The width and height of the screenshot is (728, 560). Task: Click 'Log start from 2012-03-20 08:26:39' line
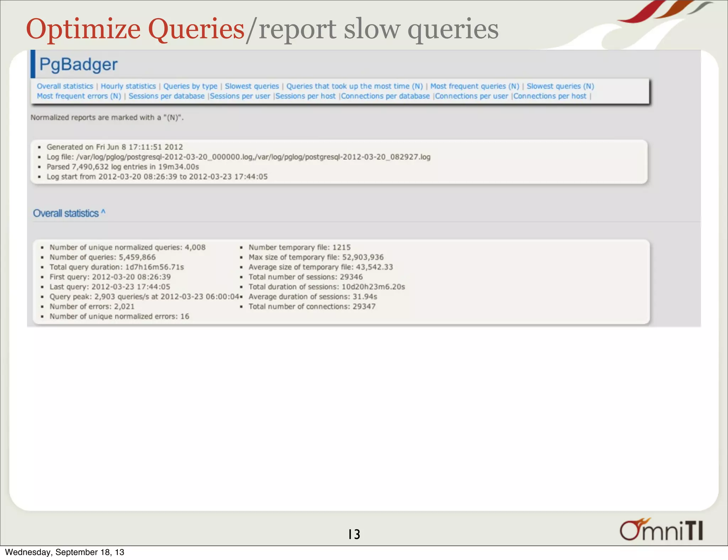click(x=157, y=177)
